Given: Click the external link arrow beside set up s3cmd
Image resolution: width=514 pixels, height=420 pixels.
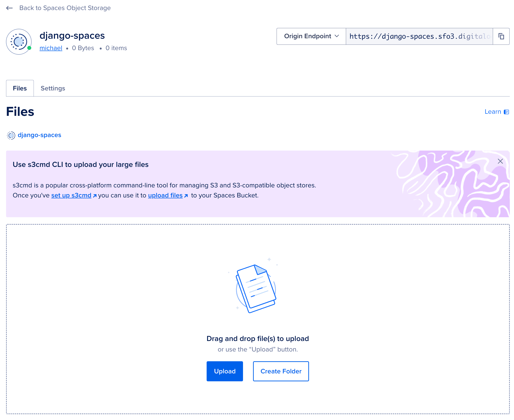Looking at the screenshot, I should tap(95, 196).
